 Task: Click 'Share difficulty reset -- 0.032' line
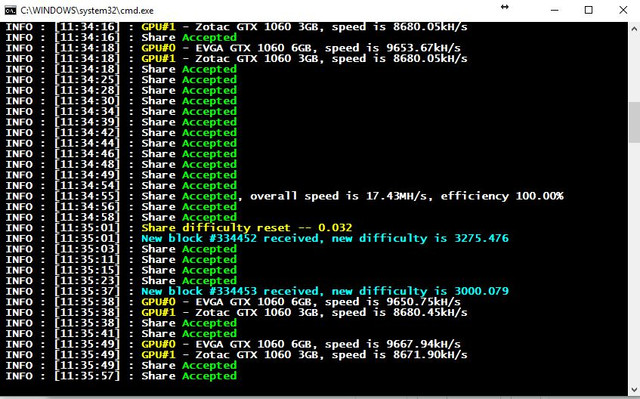tap(247, 228)
